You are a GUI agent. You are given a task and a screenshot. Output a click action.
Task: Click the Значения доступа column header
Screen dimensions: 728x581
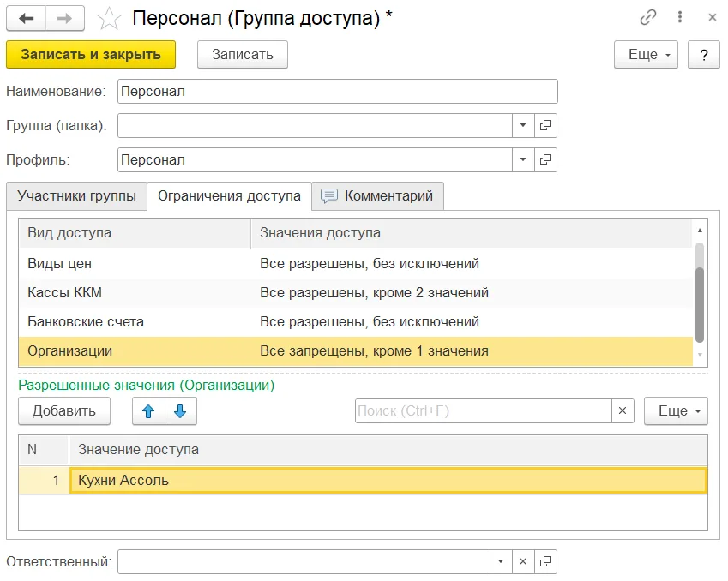click(x=472, y=233)
